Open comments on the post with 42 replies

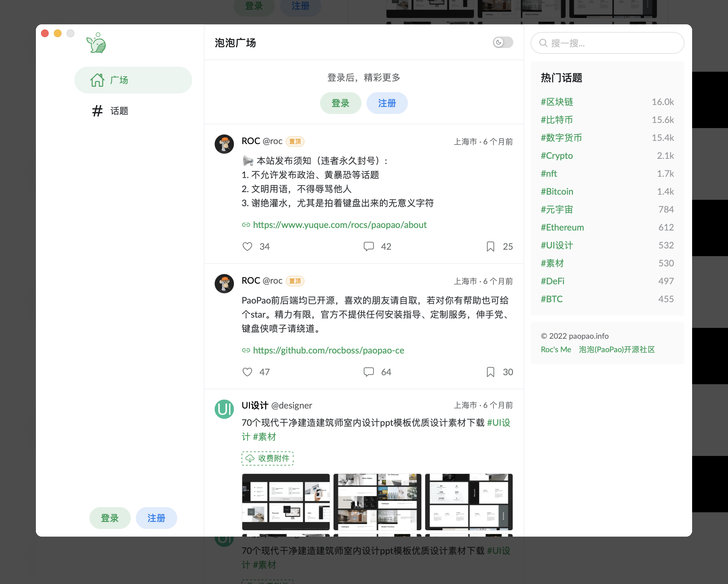368,247
